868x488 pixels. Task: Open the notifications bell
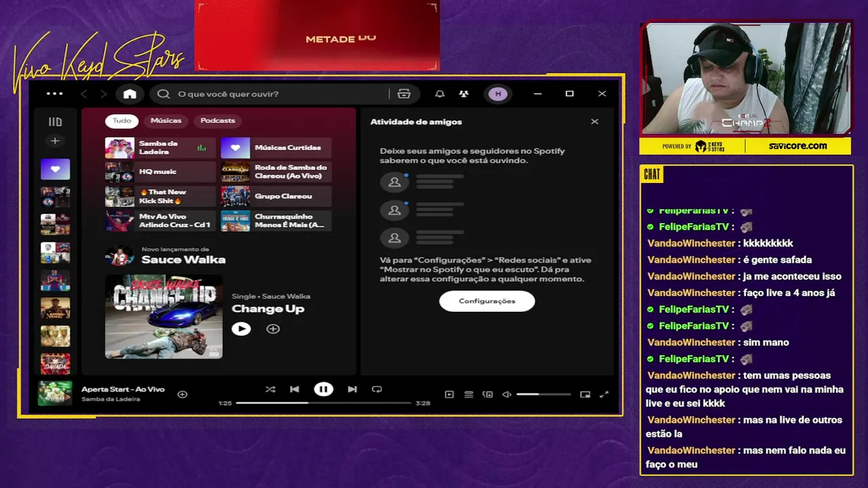[439, 94]
